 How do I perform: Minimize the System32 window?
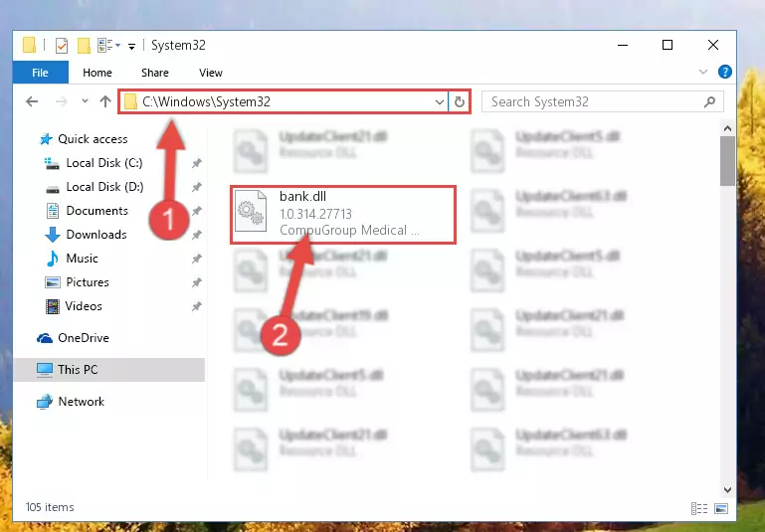[623, 46]
